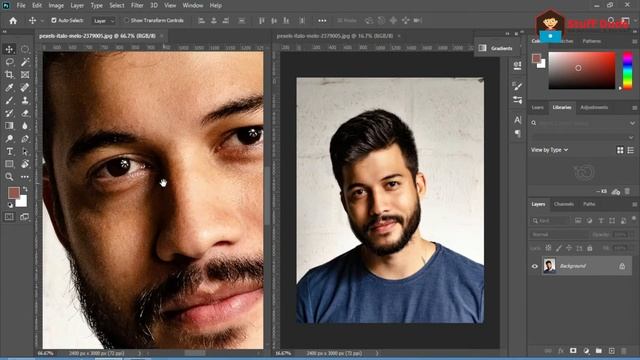Image resolution: width=640 pixels, height=360 pixels.
Task: Open the Libraries panel options menu
Action: point(634,108)
